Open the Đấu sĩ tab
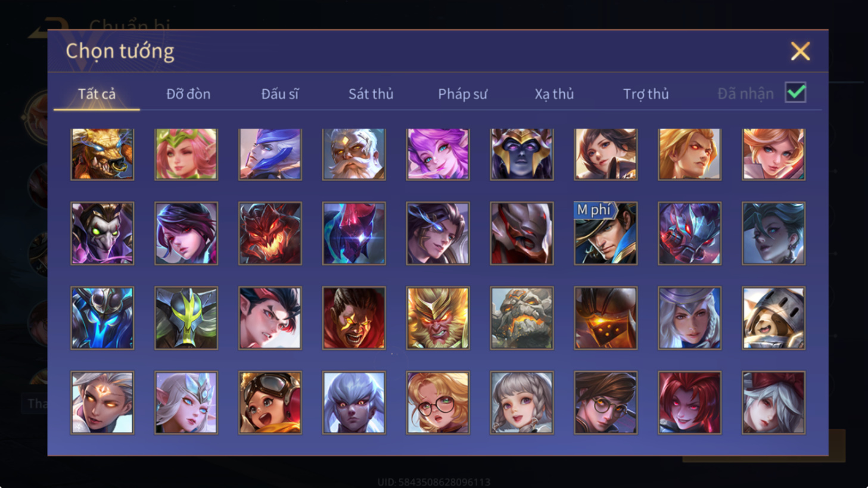Image resolution: width=868 pixels, height=488 pixels. 280,94
